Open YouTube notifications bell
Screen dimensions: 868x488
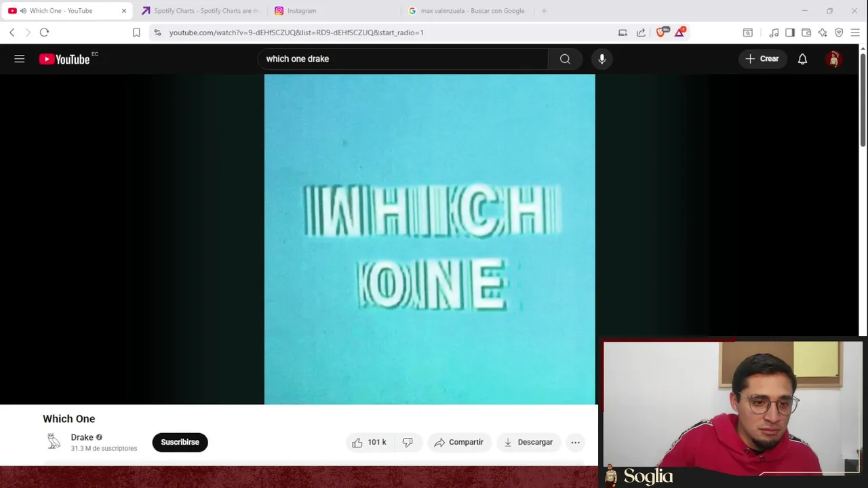(802, 59)
